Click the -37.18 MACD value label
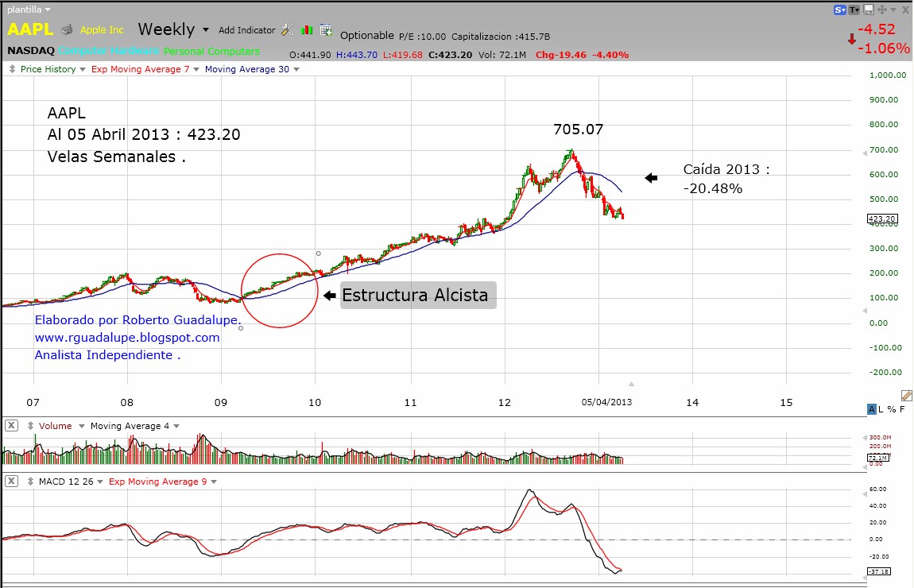This screenshot has width=914, height=588. (x=878, y=571)
